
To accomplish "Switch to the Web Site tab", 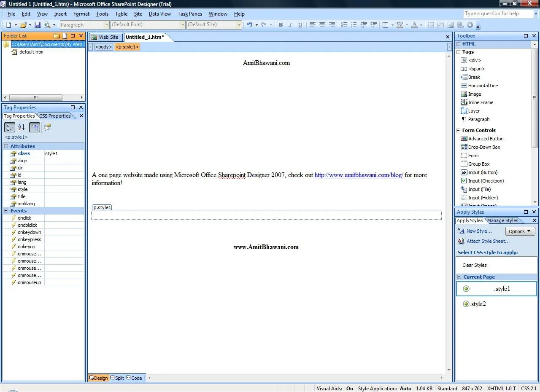I will pyautogui.click(x=105, y=37).
